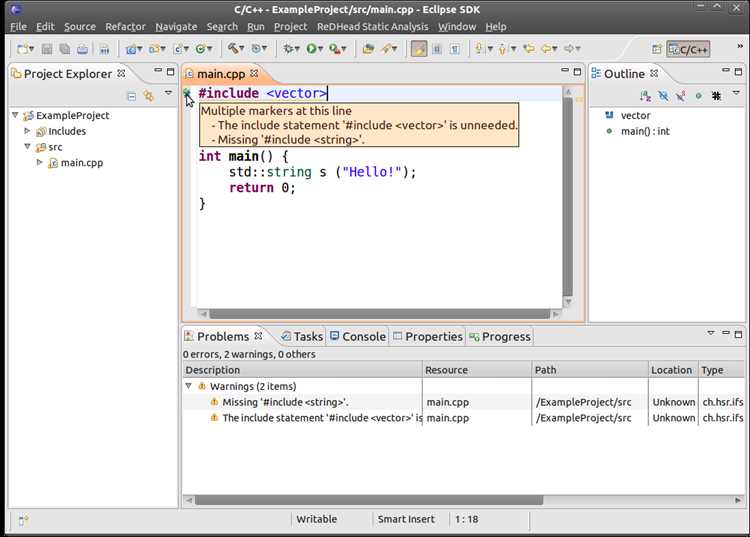Click the Print toolbar icon

tap(82, 49)
